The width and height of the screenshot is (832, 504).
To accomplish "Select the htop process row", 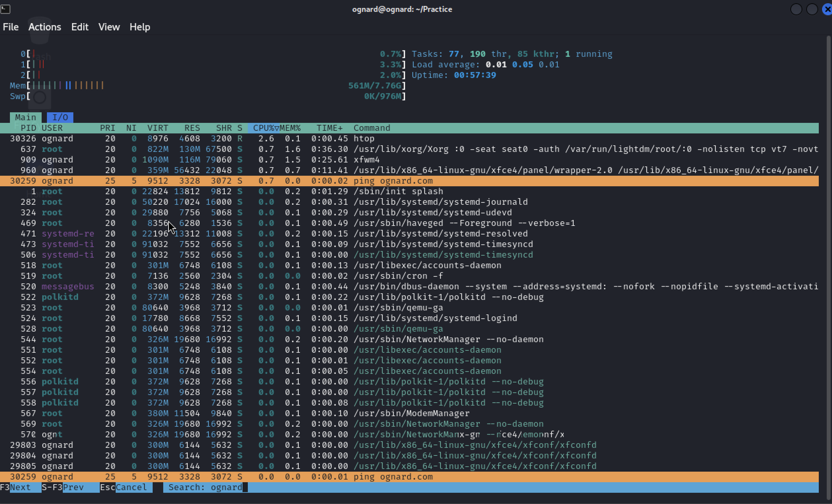I will point(409,138).
